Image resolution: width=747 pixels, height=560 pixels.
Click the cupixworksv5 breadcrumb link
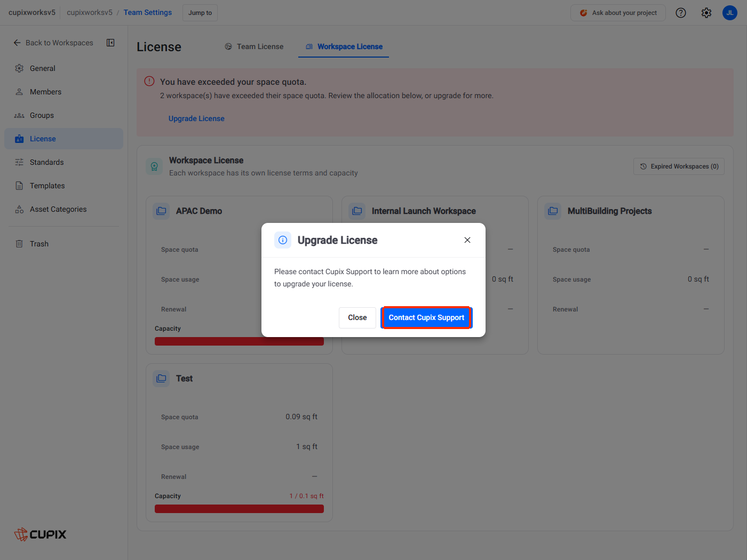(x=90, y=12)
